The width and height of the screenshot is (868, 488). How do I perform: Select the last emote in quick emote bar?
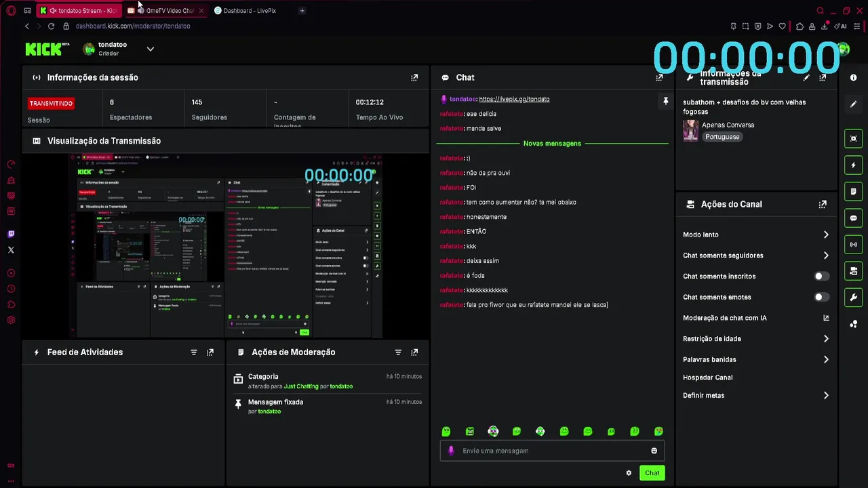(x=658, y=432)
